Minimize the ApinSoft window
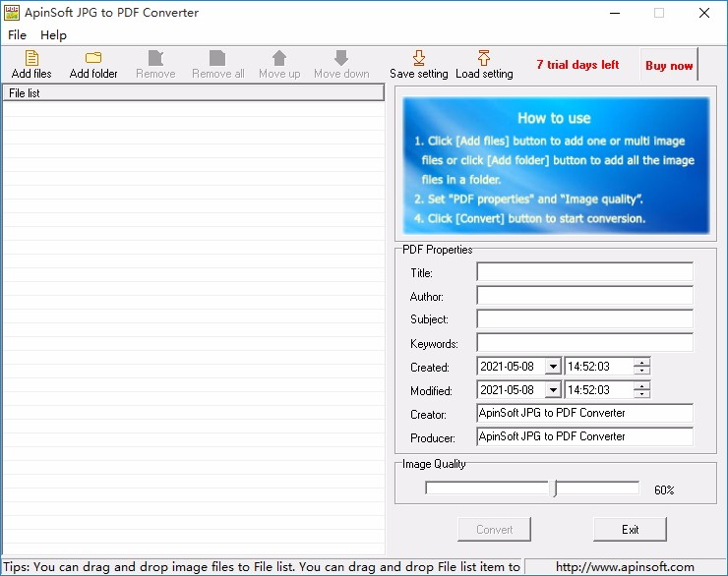This screenshot has height=576, width=728. tap(615, 13)
